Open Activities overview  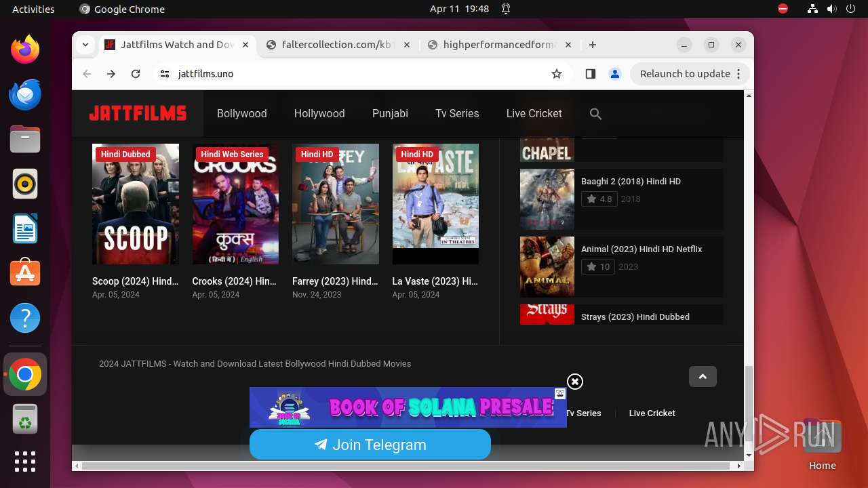tap(33, 9)
